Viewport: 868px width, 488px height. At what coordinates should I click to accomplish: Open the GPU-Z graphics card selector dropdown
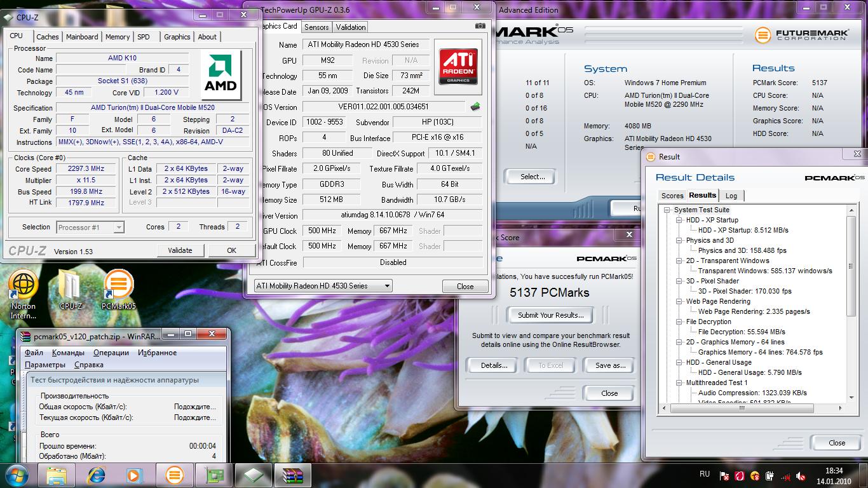pyautogui.click(x=323, y=286)
